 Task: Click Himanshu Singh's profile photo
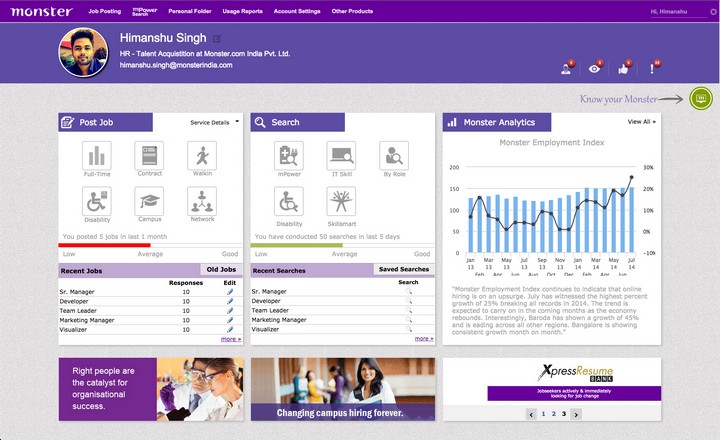pos(83,52)
